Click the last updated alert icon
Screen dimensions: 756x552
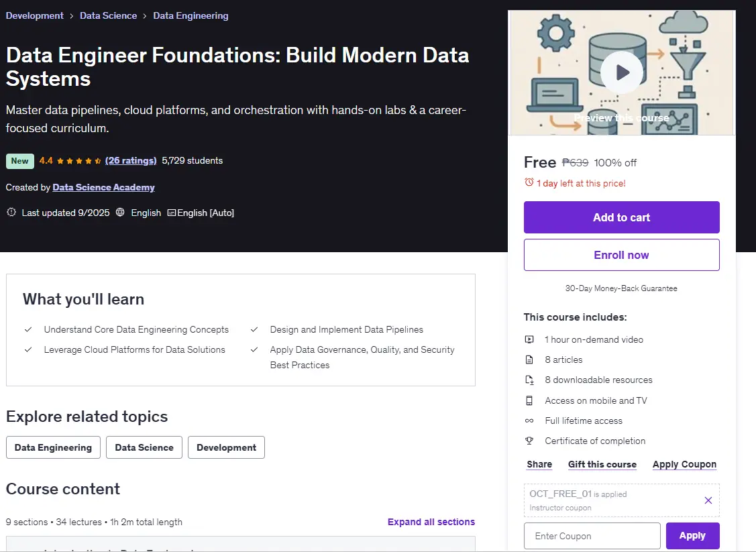tap(11, 212)
